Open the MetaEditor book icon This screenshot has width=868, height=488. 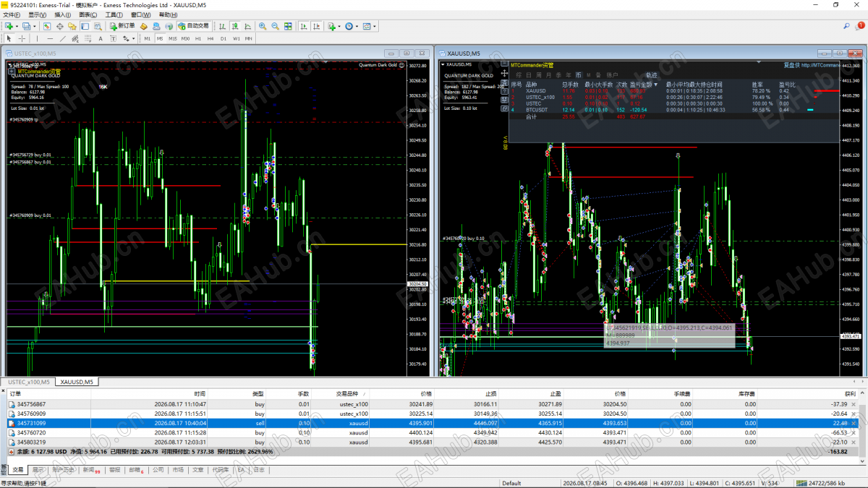click(x=144, y=26)
